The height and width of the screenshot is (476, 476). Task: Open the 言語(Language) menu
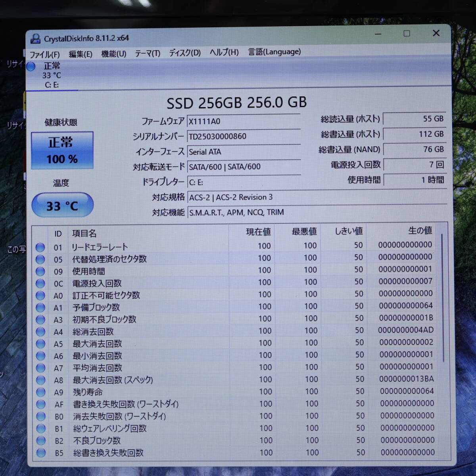[274, 52]
